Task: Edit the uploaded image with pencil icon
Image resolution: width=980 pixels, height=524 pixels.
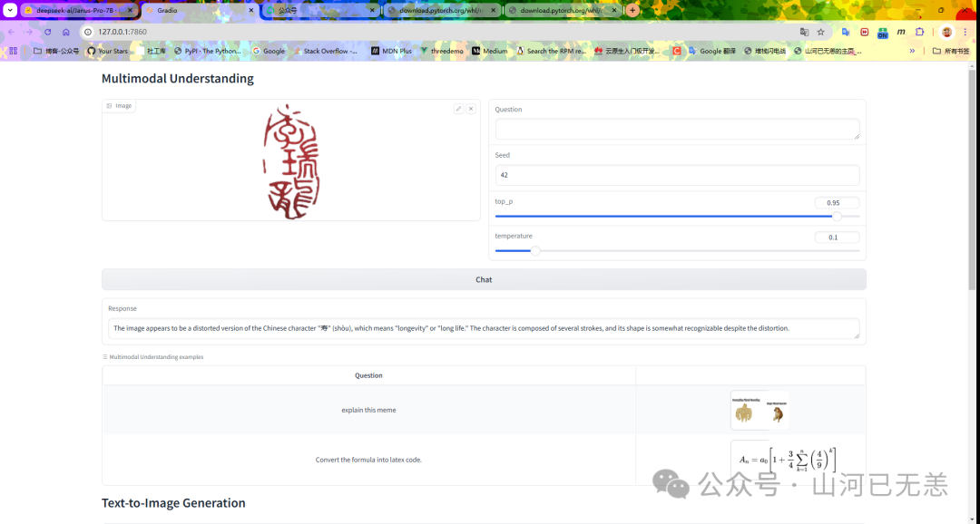Action: [458, 109]
